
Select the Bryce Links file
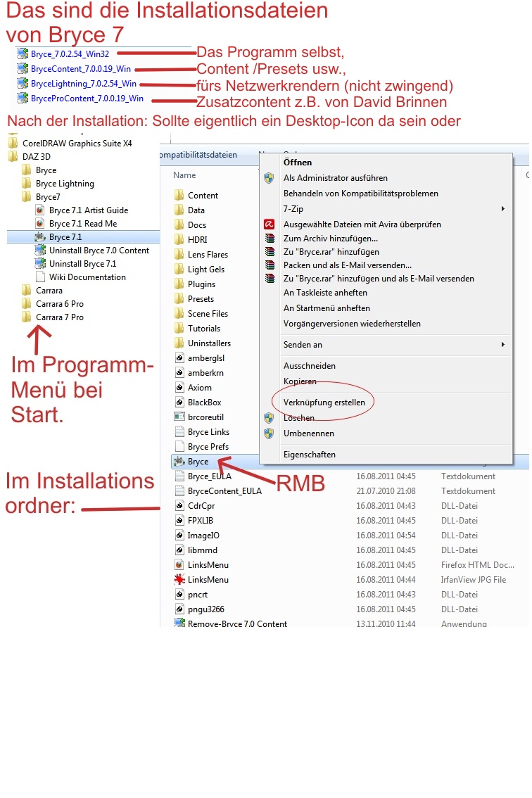(x=202, y=431)
